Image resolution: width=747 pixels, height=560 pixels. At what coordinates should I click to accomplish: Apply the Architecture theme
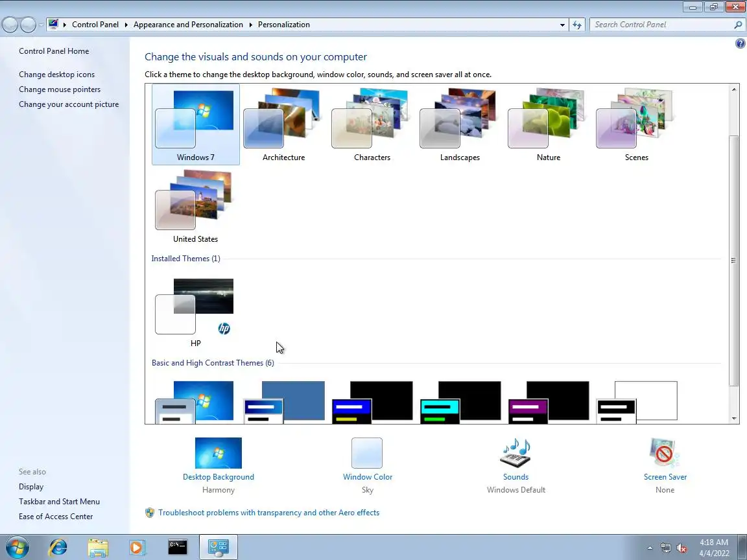click(283, 124)
